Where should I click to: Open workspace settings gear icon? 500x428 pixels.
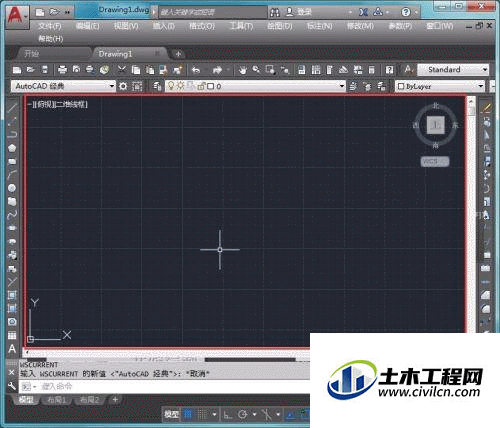coord(123,86)
